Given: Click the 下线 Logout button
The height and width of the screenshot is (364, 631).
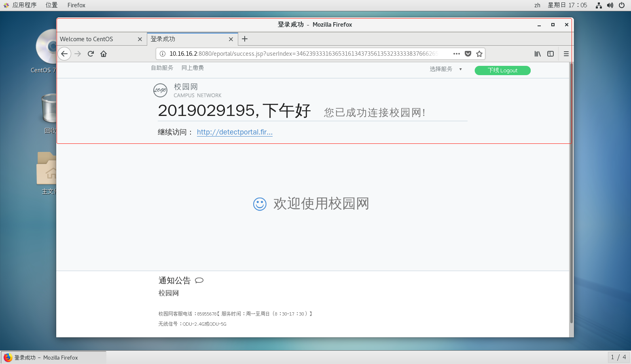Looking at the screenshot, I should (x=502, y=70).
